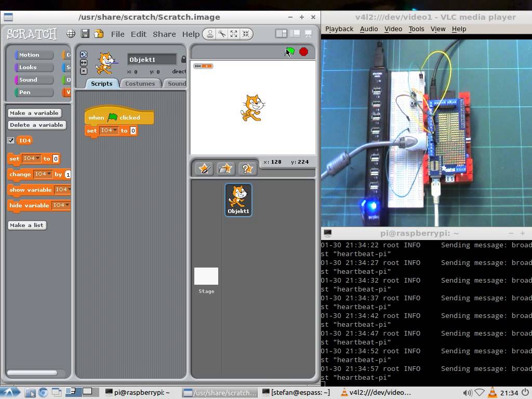Click the surprise sprite star icon
The width and height of the screenshot is (532, 399).
pyautogui.click(x=247, y=168)
